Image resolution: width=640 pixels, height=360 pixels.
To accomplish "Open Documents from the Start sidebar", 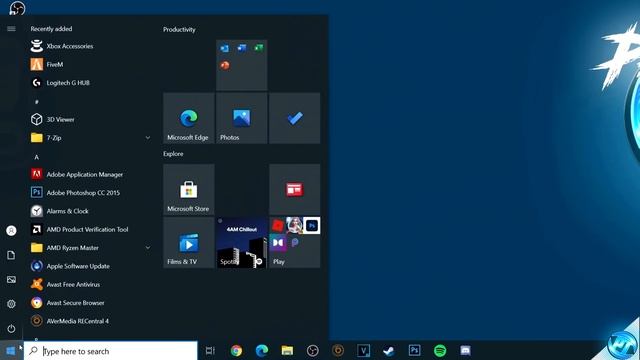I will [11, 255].
